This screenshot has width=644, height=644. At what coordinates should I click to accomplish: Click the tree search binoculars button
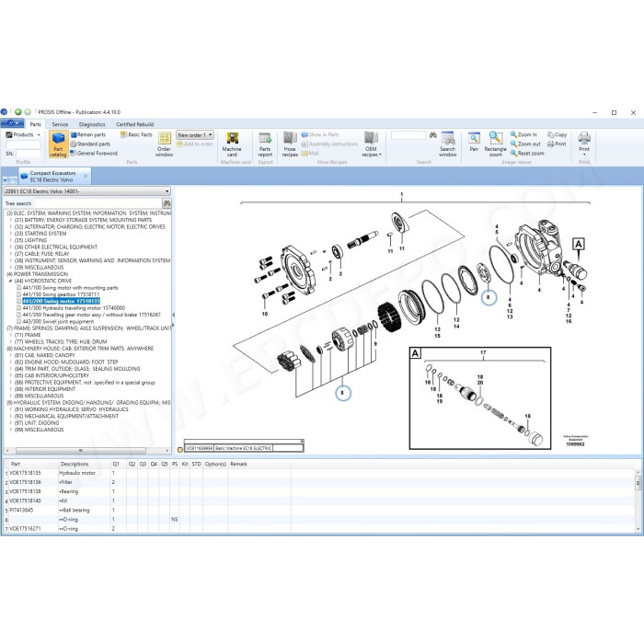(x=167, y=203)
